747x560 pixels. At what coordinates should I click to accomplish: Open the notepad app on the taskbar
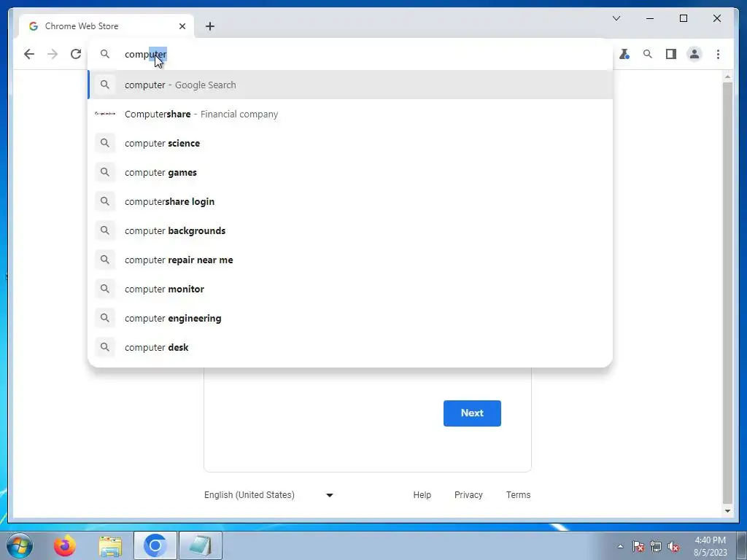[x=201, y=545]
